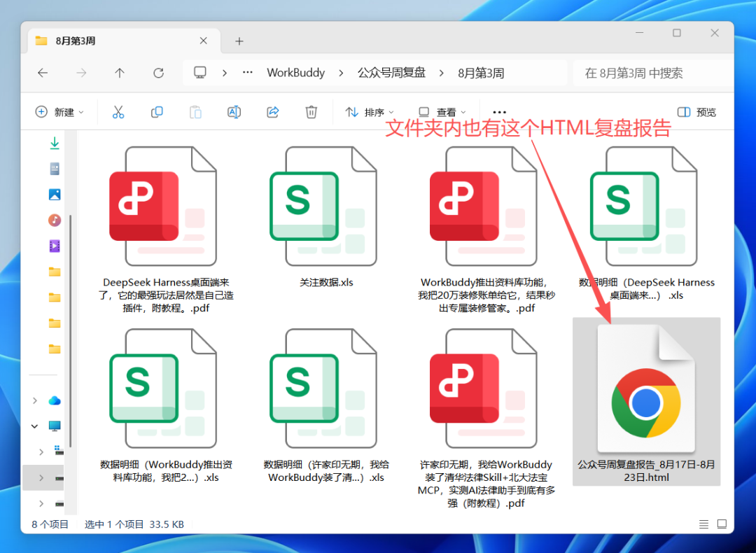Select This PC monitor icon in sidebar

tap(55, 426)
